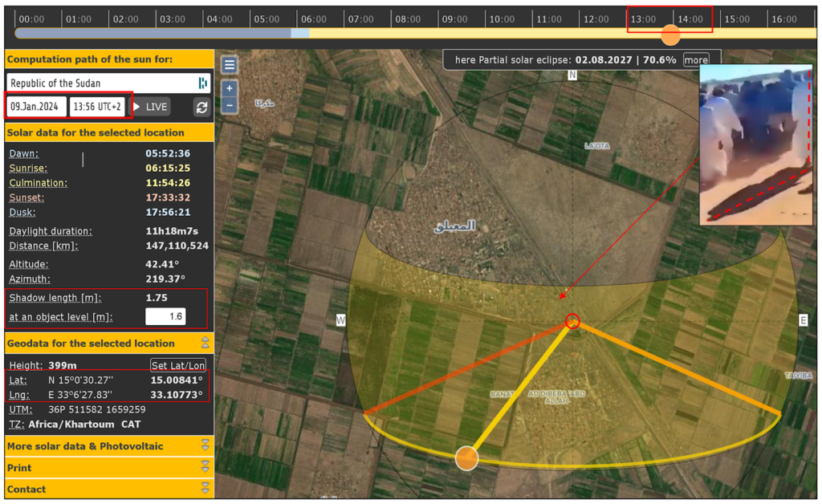822x504 pixels.
Task: Click the object level input showing 1.6
Action: pyautogui.click(x=165, y=317)
